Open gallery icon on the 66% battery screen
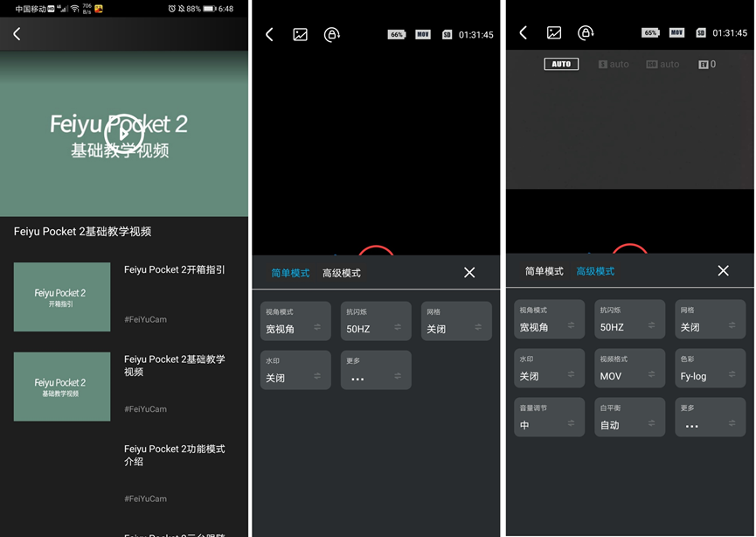Viewport: 756px width, 537px height. (x=300, y=34)
